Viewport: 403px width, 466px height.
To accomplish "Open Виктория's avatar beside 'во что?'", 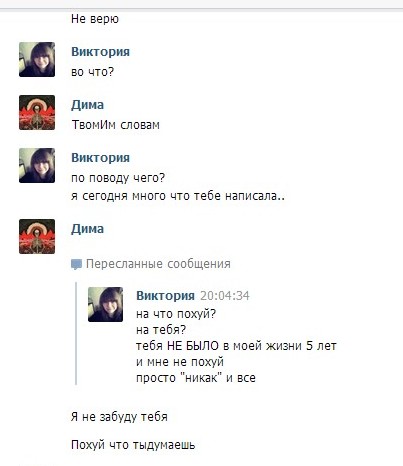I will click(37, 60).
